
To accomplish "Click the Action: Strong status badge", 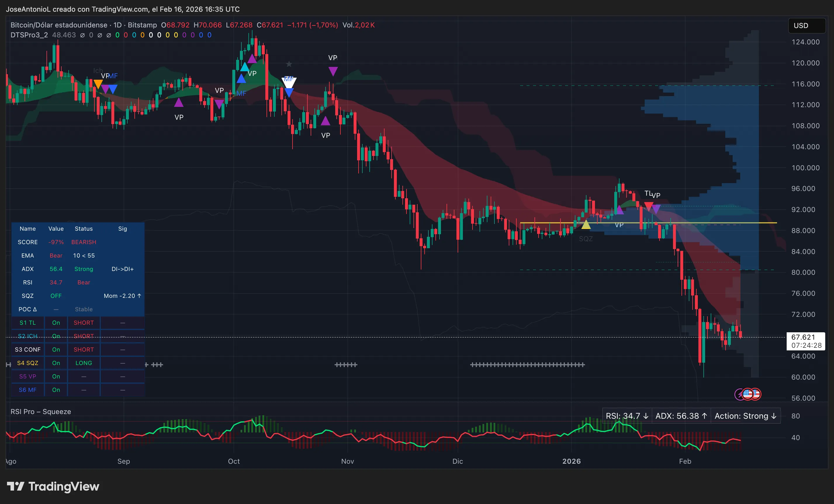I will click(746, 416).
